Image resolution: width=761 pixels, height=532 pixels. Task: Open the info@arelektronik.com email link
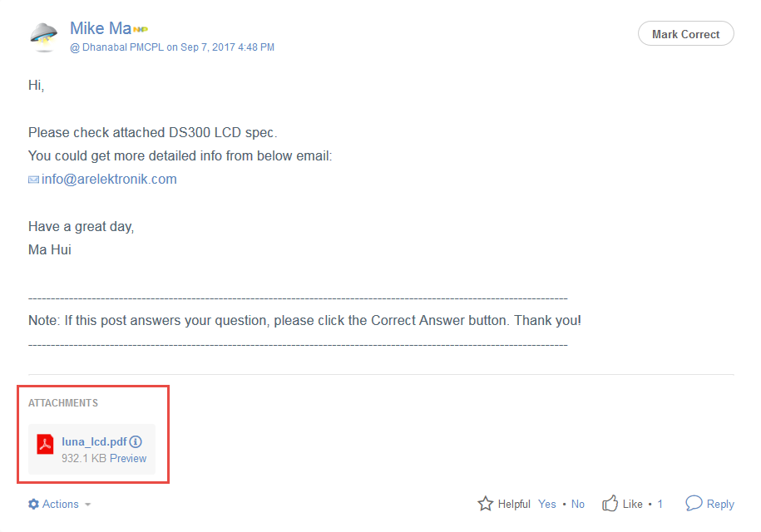(109, 179)
